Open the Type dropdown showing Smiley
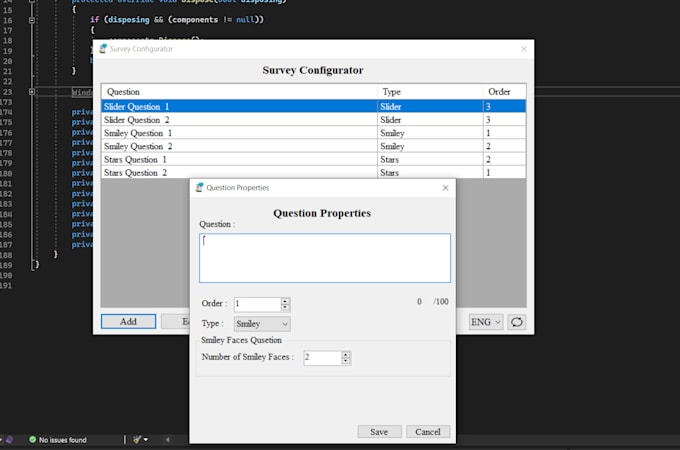This screenshot has width=680, height=450. coord(261,324)
